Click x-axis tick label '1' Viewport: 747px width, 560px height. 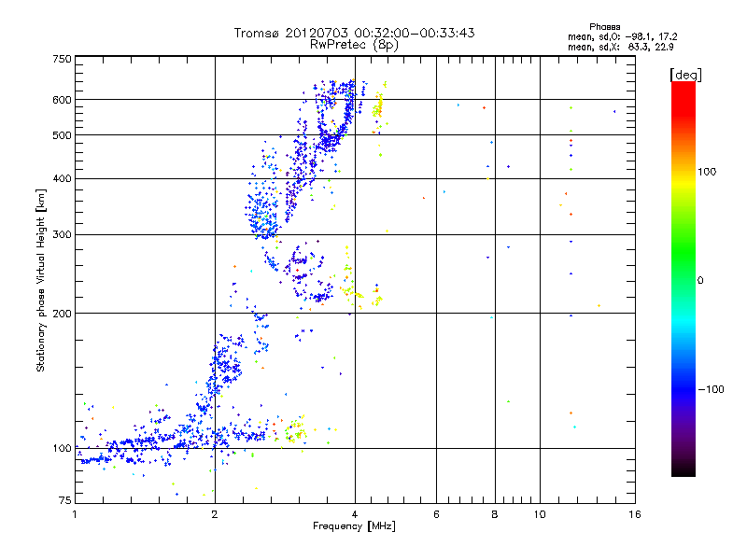click(75, 514)
